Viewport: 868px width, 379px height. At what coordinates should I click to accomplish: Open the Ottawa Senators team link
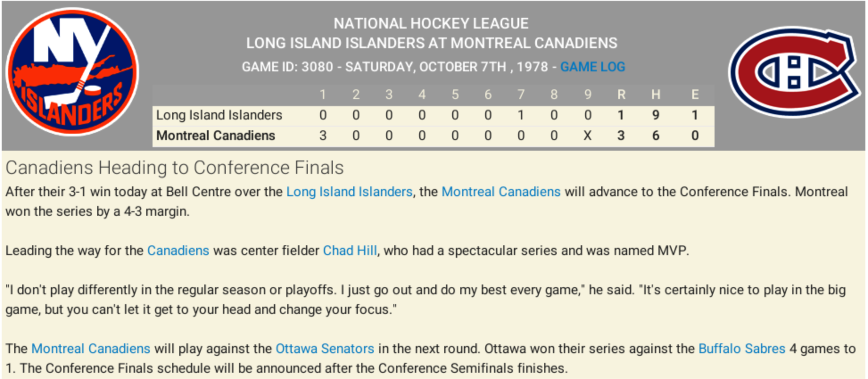pyautogui.click(x=325, y=349)
